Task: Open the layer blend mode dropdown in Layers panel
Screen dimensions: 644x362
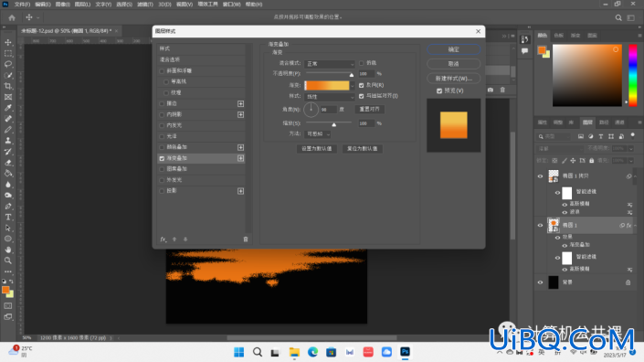Action: (x=561, y=148)
